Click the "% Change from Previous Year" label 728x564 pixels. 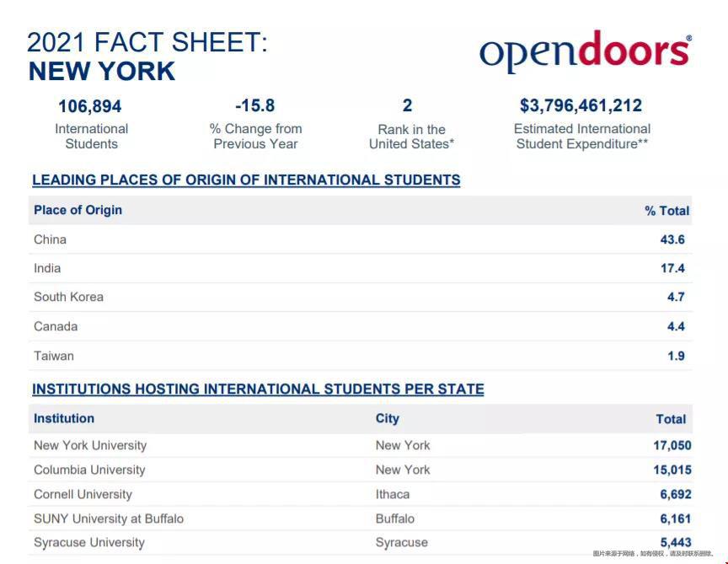pyautogui.click(x=256, y=136)
